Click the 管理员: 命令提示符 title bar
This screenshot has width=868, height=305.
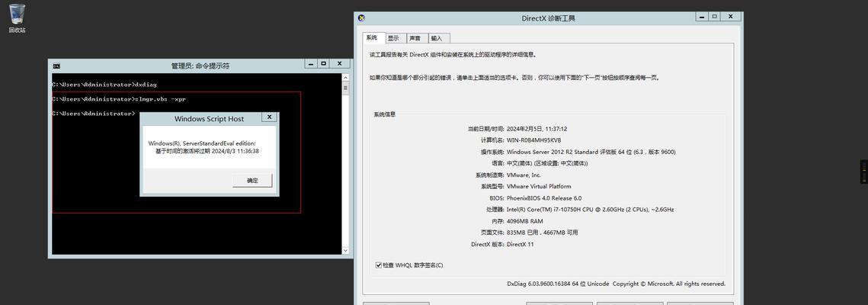[x=200, y=66]
